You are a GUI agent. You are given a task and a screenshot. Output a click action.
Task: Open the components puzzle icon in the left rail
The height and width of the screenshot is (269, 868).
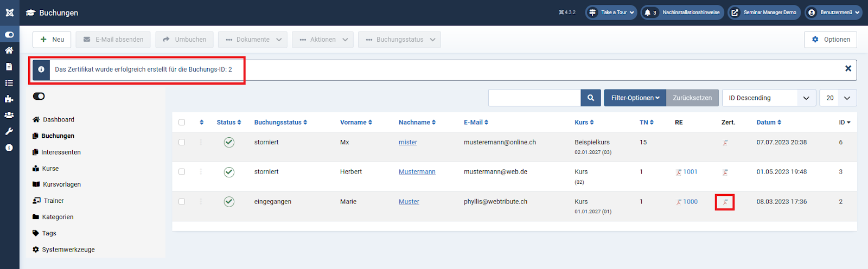(x=9, y=99)
